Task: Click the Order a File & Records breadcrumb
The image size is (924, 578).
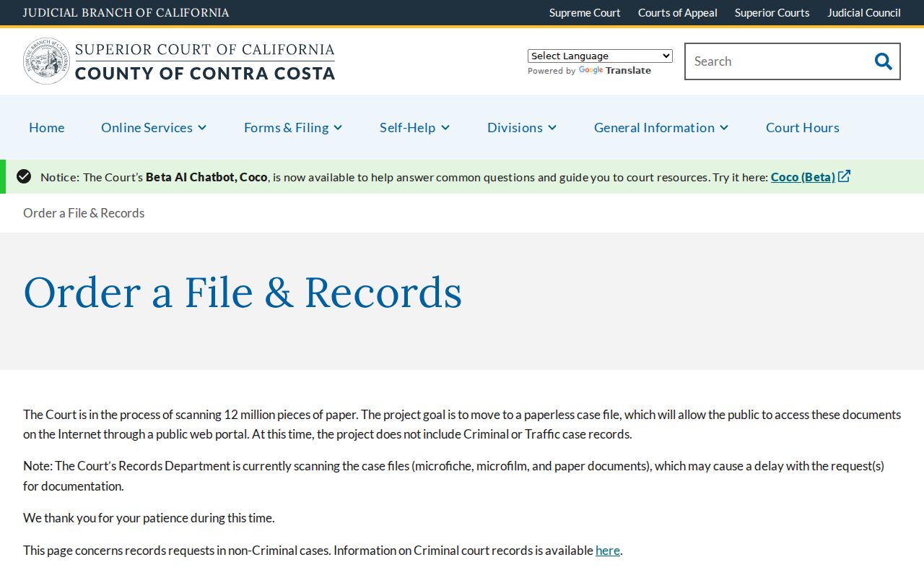Action: point(84,212)
